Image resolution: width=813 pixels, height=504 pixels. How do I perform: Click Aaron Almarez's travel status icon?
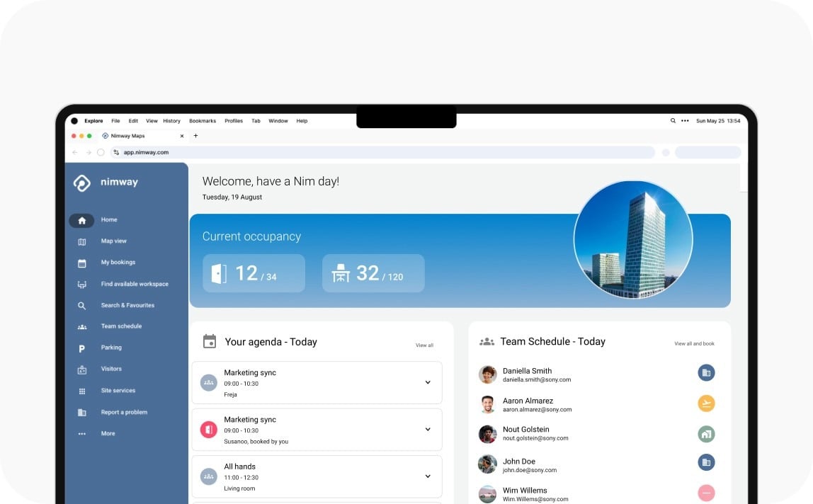click(x=705, y=403)
